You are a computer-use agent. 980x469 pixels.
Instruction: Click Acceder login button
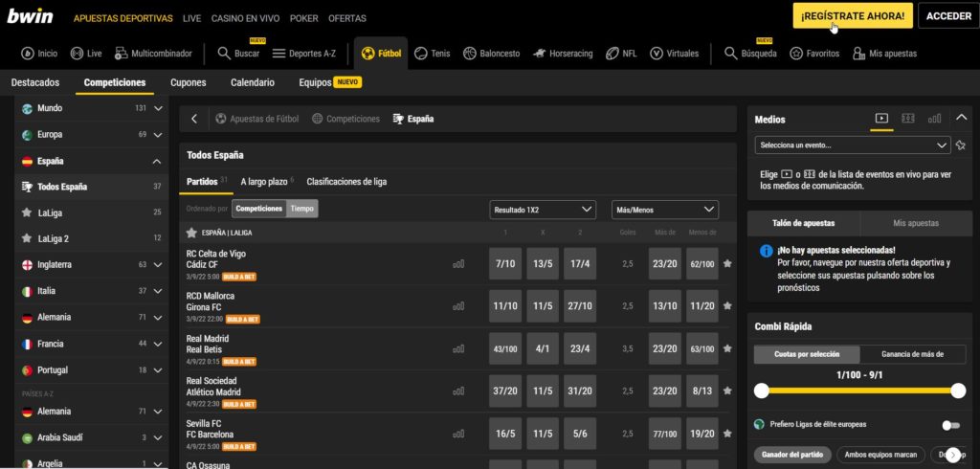coord(948,16)
